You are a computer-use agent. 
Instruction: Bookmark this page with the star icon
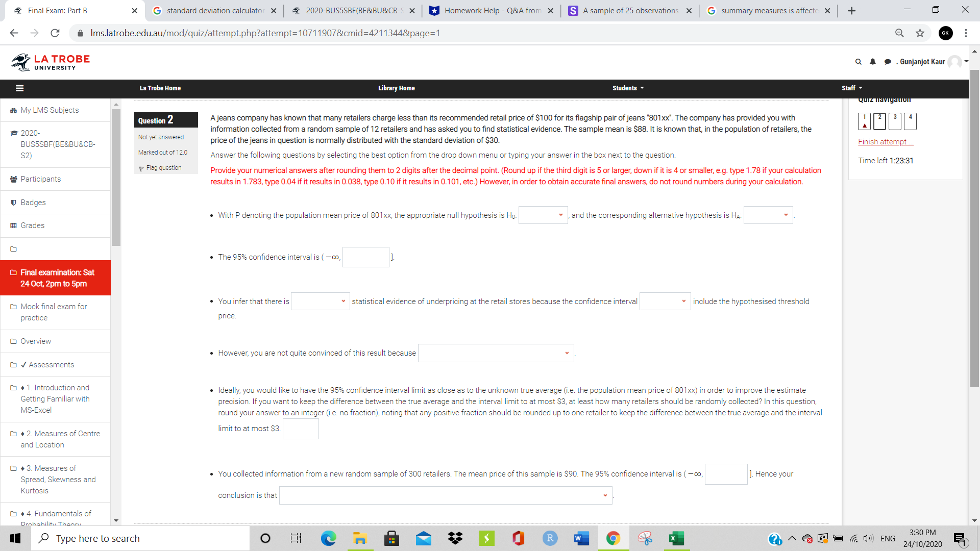coord(920,33)
